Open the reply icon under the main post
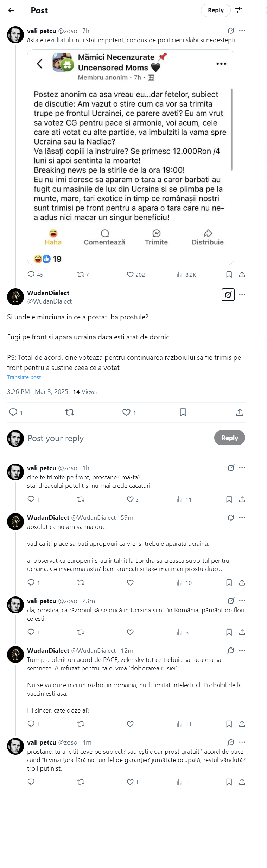The width and height of the screenshot is (267, 868). click(13, 412)
